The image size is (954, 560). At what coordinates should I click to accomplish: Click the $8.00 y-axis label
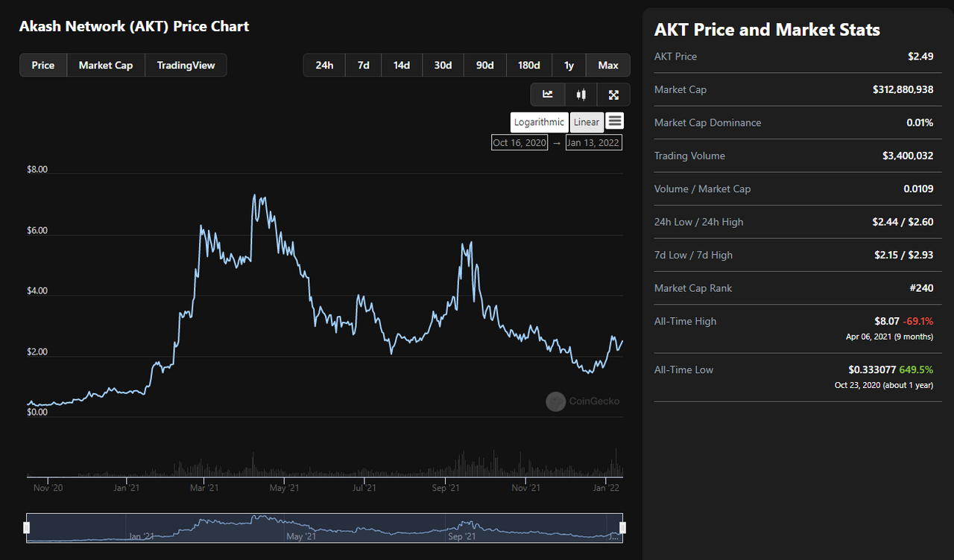(x=37, y=169)
